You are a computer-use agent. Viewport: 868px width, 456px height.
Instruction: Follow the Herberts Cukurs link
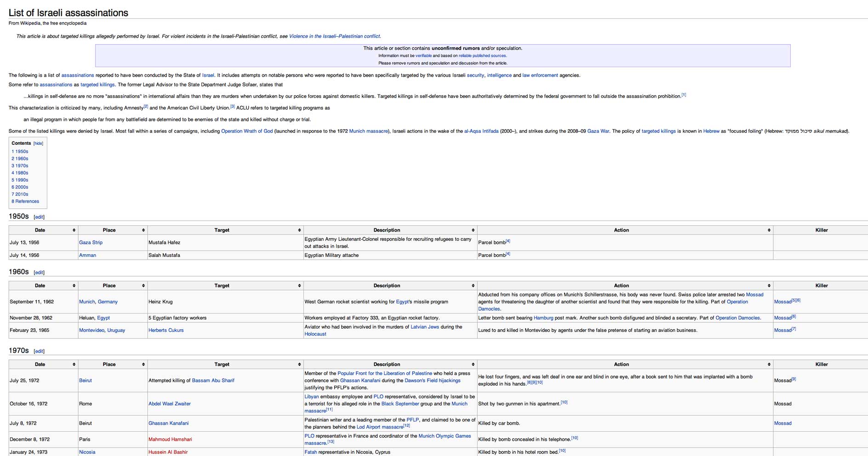click(x=166, y=330)
